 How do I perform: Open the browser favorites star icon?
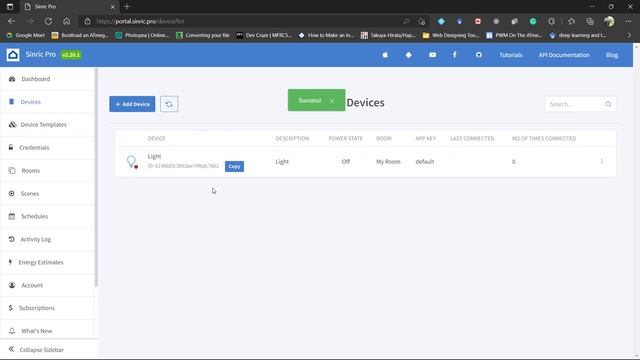(x=571, y=21)
